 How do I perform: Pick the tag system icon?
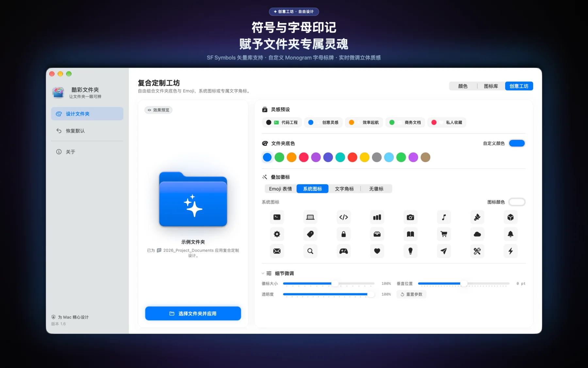coord(310,234)
